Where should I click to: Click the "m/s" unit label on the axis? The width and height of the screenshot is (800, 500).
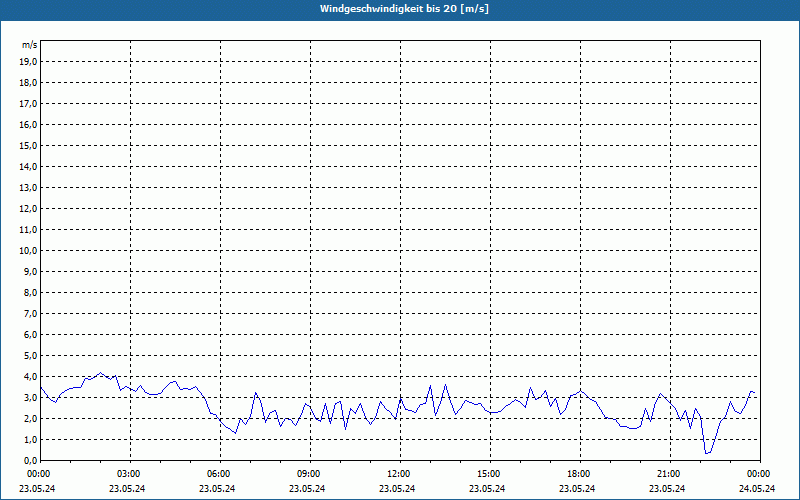click(30, 45)
